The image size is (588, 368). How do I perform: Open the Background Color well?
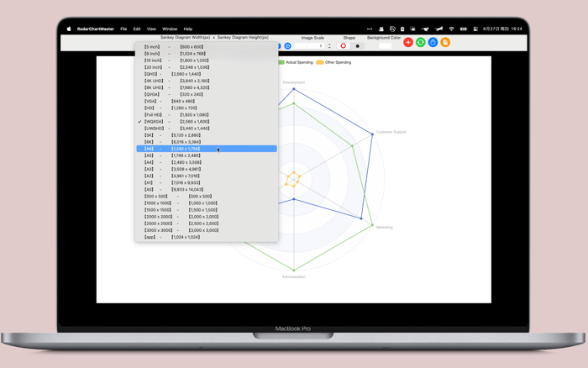point(385,45)
